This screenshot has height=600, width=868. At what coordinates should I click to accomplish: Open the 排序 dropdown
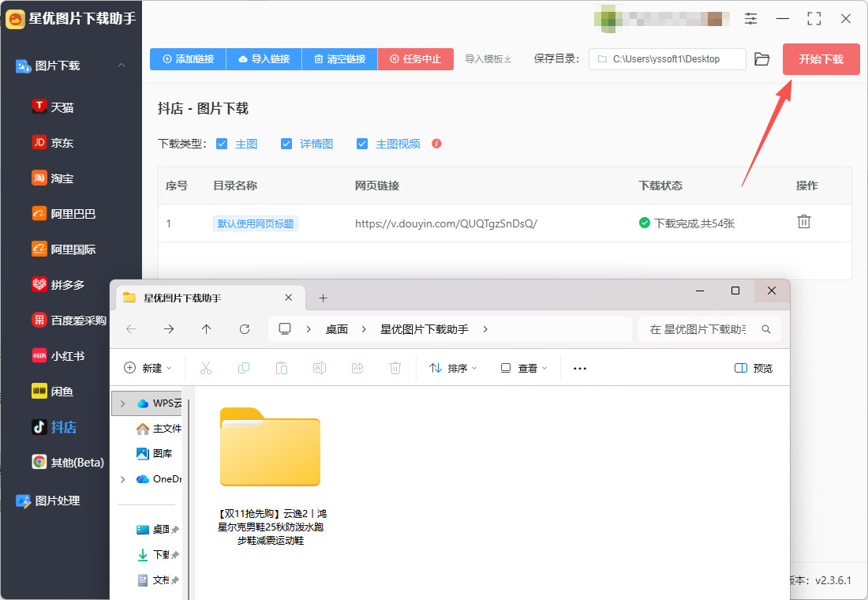tap(453, 368)
